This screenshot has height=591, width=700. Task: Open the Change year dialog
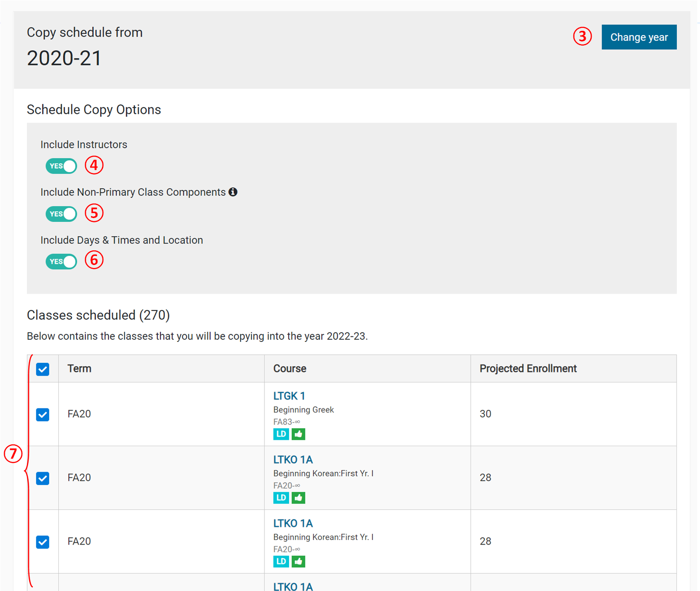639,37
